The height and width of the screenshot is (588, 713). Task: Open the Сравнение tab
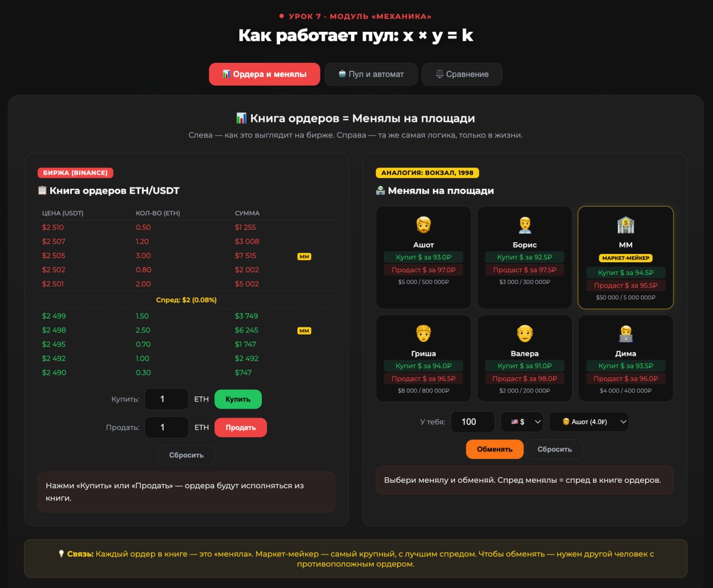pyautogui.click(x=462, y=74)
